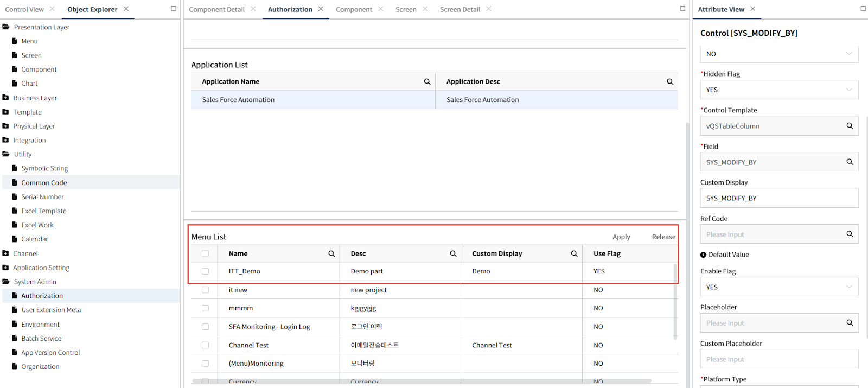The image size is (868, 388).
Task: Open the Field lookup search icon
Action: click(x=850, y=162)
